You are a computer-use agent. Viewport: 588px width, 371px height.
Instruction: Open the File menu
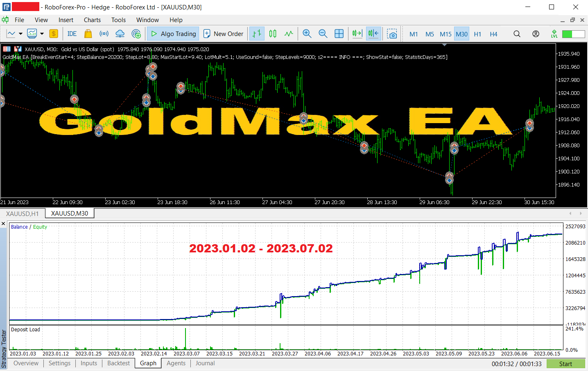(19, 20)
